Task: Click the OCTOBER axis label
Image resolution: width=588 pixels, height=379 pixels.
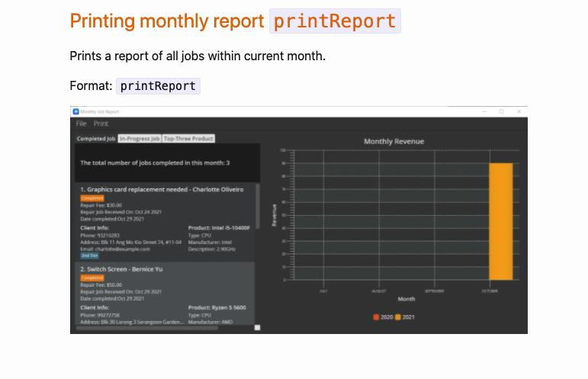Action: pos(490,291)
